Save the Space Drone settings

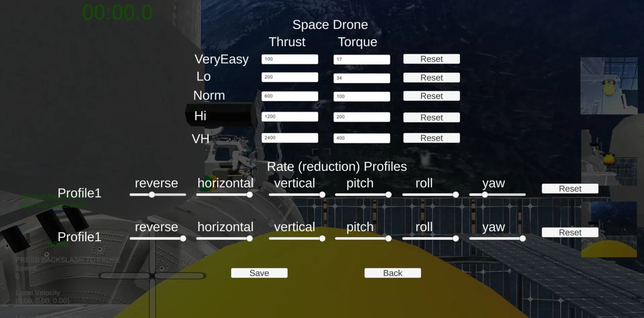pos(259,273)
